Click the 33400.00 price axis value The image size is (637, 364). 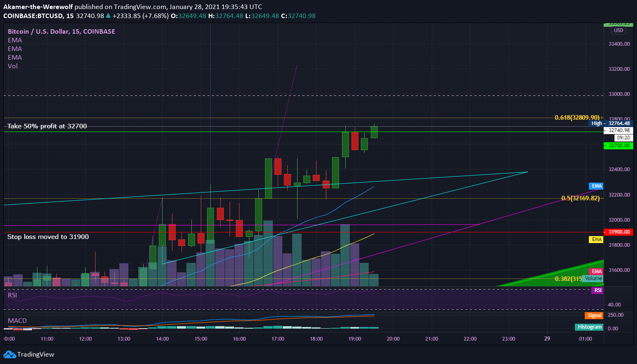(x=619, y=44)
